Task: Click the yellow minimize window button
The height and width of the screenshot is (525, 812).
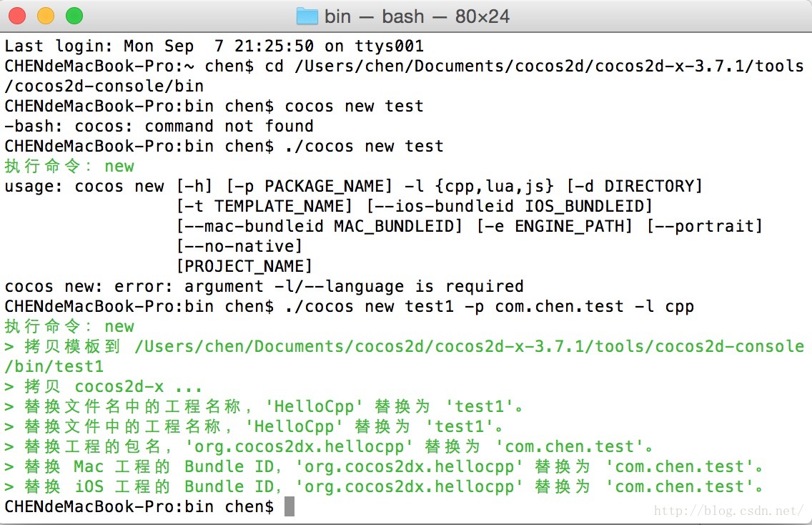Action: click(x=46, y=16)
